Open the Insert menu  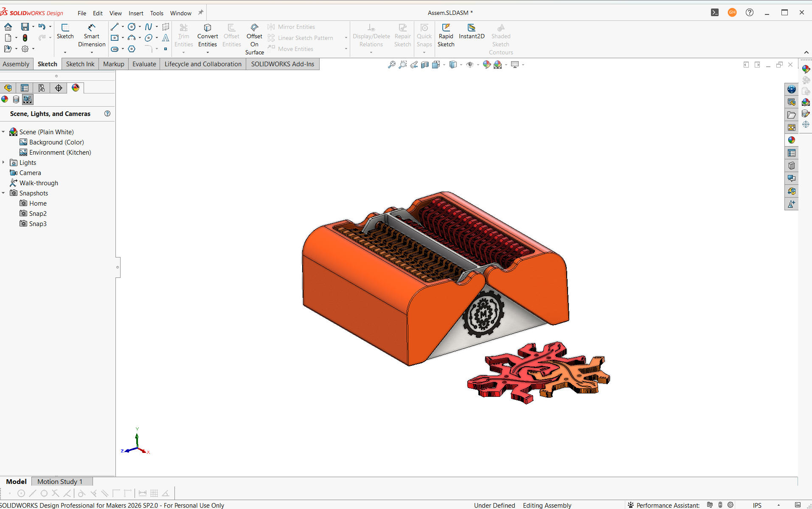coord(136,13)
